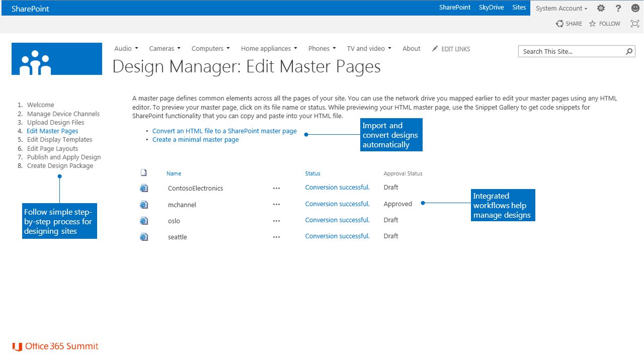Click the document type column header icon

point(143,172)
